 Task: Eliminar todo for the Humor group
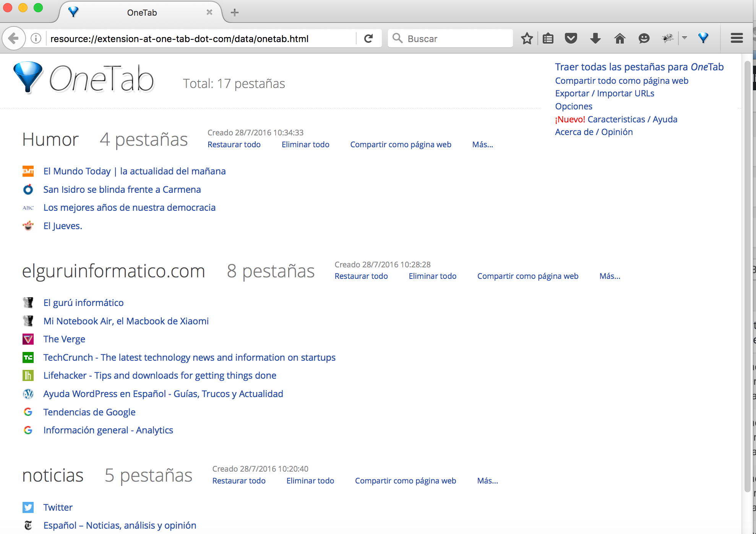(x=305, y=145)
